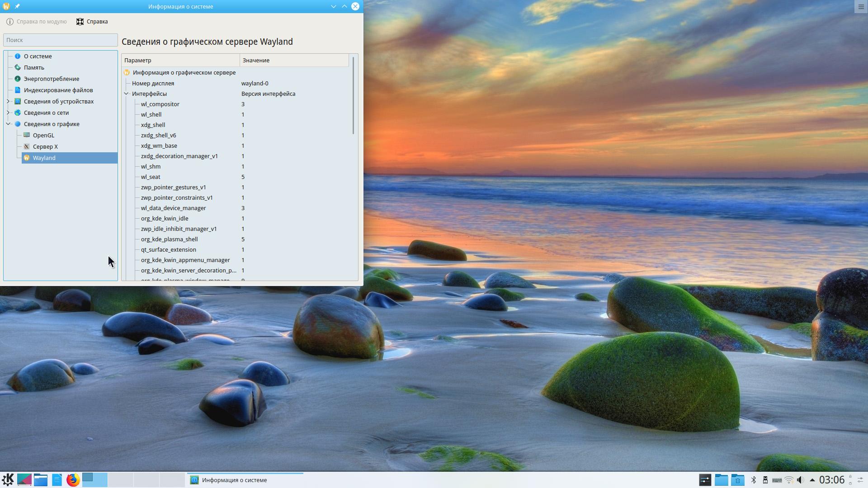The image size is (868, 488).
Task: Click the Память memory module icon
Action: [18, 67]
